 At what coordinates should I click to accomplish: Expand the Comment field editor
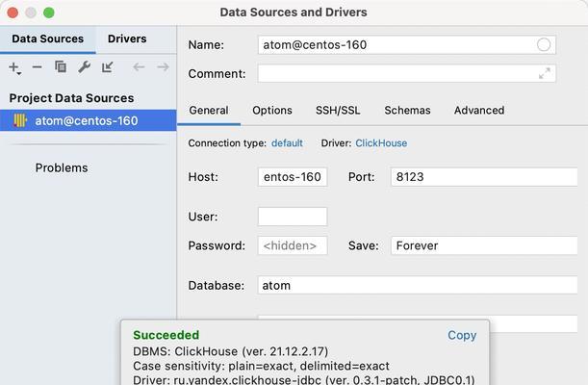pyautogui.click(x=544, y=73)
